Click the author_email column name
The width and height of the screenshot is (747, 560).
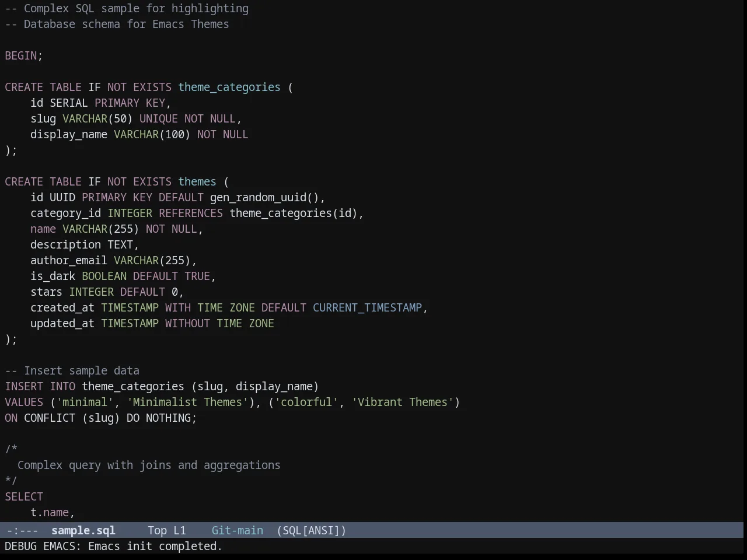point(69,261)
